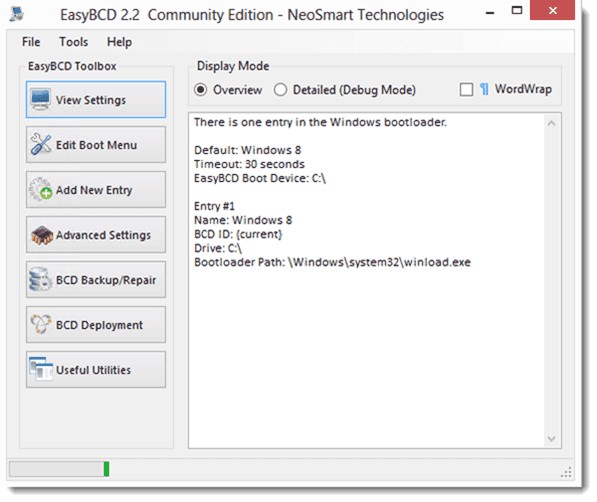Open BCD Backup/Repair via its text label
Screen dimensions: 597x502
106,280
